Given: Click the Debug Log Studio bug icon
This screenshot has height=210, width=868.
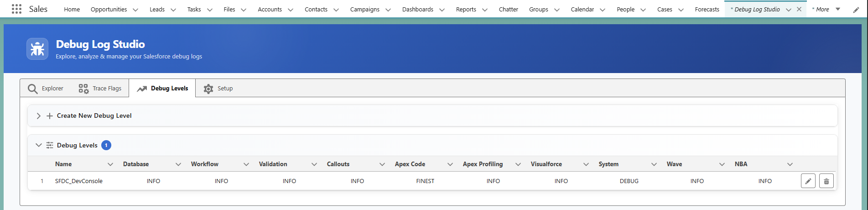Looking at the screenshot, I should pyautogui.click(x=37, y=49).
